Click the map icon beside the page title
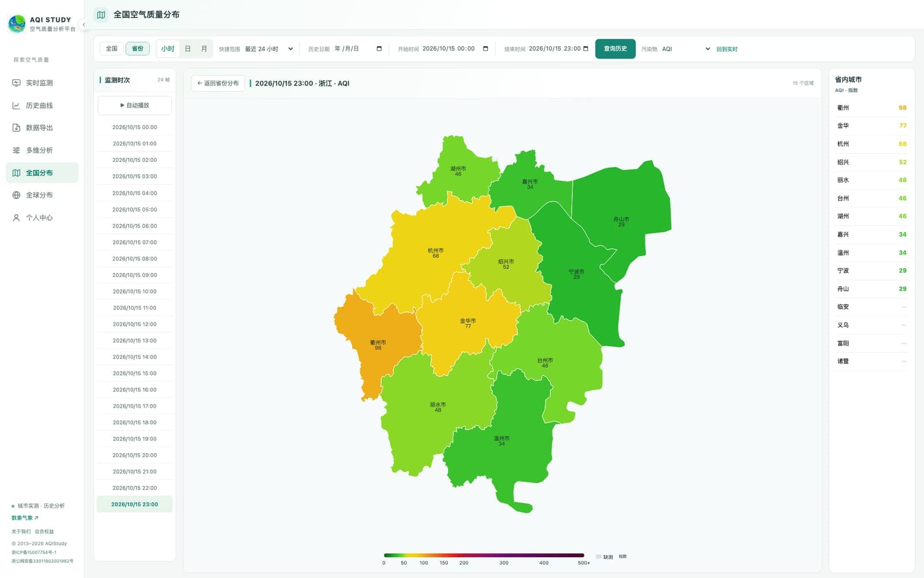 tap(101, 14)
